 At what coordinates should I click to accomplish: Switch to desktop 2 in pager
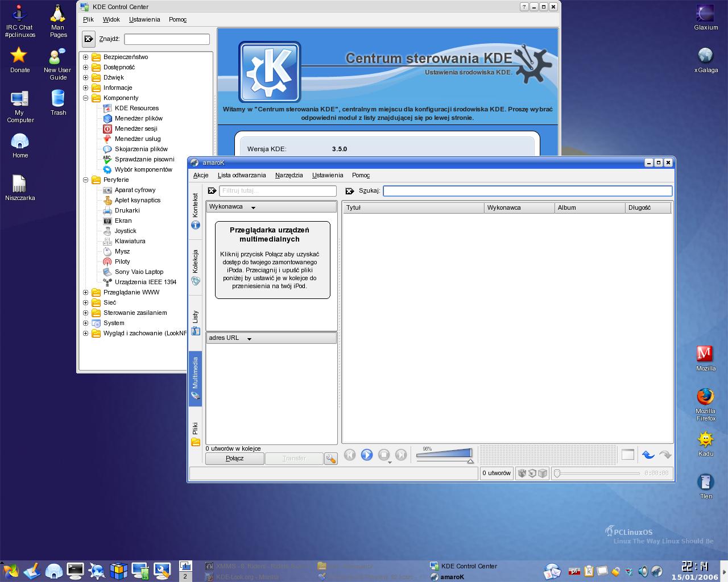point(185,576)
